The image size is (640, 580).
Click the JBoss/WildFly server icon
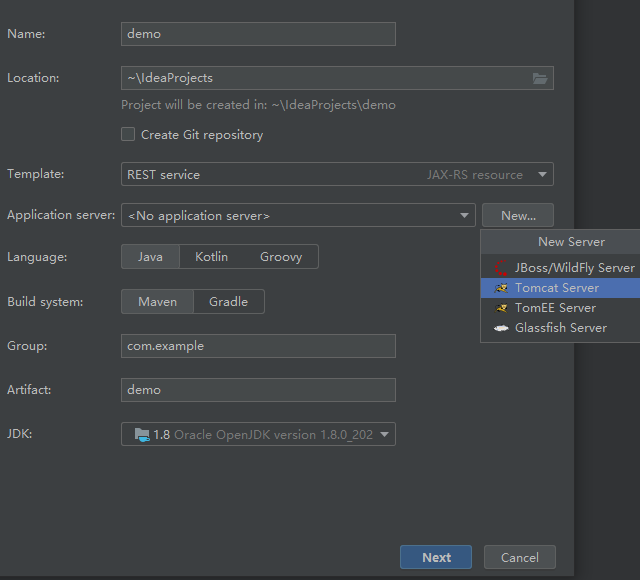(x=501, y=268)
